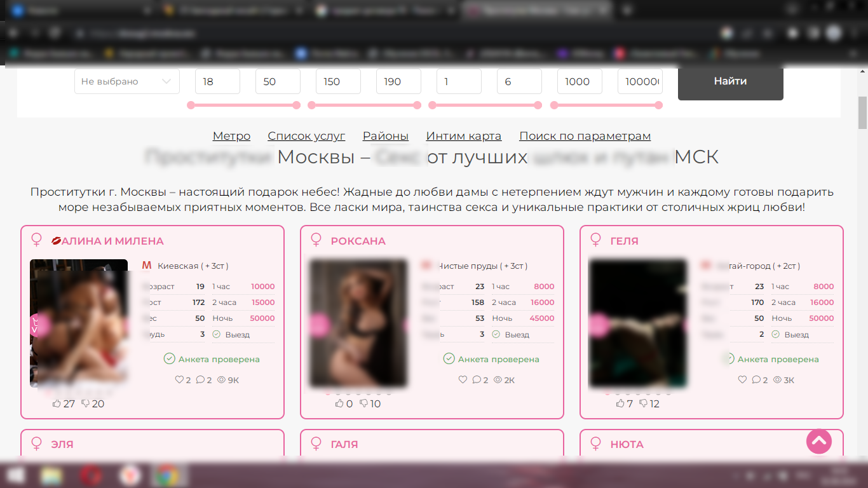Click the minimum price field showing 1000
Screen dimensions: 868x488
(x=579, y=81)
